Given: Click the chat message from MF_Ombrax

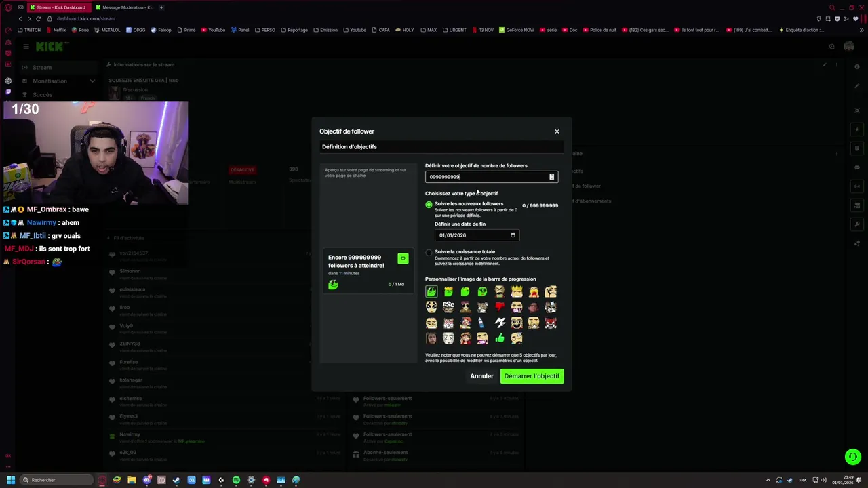Looking at the screenshot, I should tap(47, 209).
